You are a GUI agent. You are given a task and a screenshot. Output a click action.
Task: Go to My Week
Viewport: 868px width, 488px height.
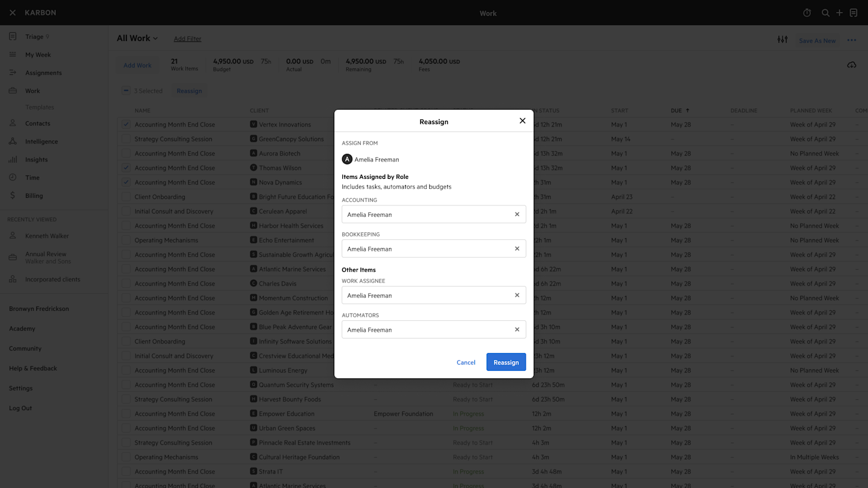click(x=38, y=55)
